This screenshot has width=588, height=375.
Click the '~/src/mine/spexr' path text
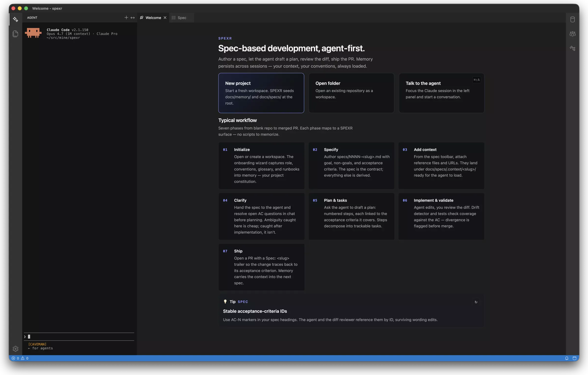click(x=63, y=38)
